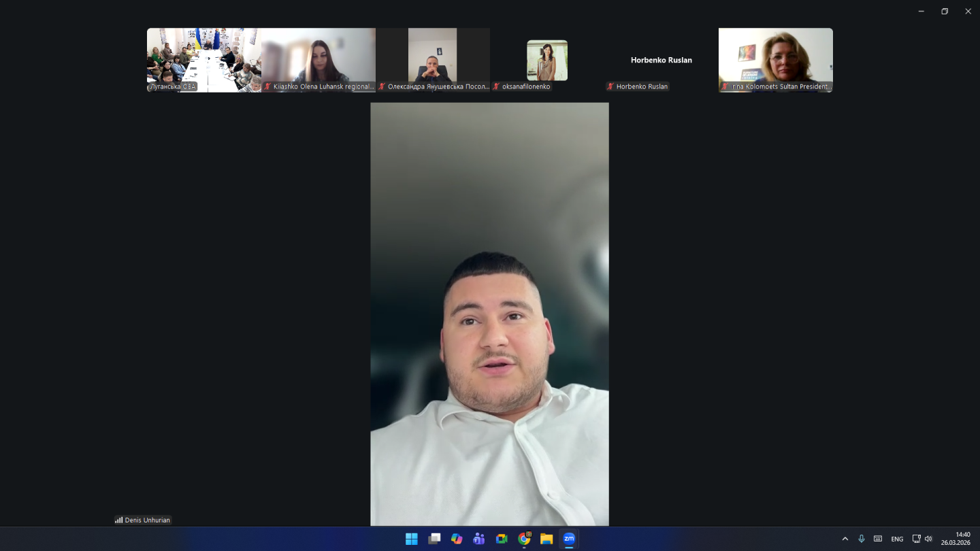Click the Zoom icon in the taskbar
Screen dimensions: 980x551
[x=569, y=539]
